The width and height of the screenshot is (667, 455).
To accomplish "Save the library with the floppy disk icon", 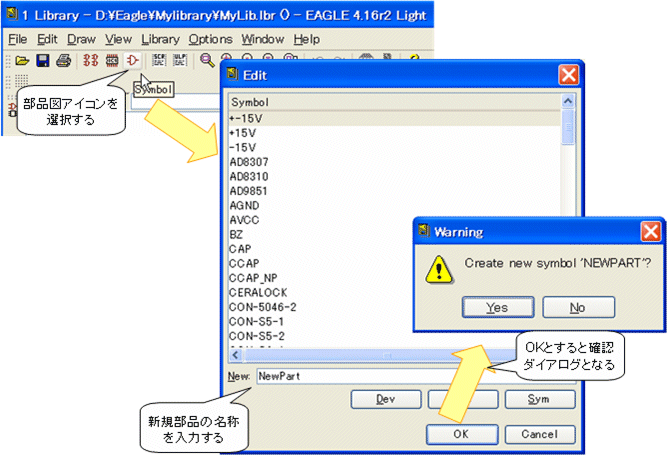I will [43, 61].
